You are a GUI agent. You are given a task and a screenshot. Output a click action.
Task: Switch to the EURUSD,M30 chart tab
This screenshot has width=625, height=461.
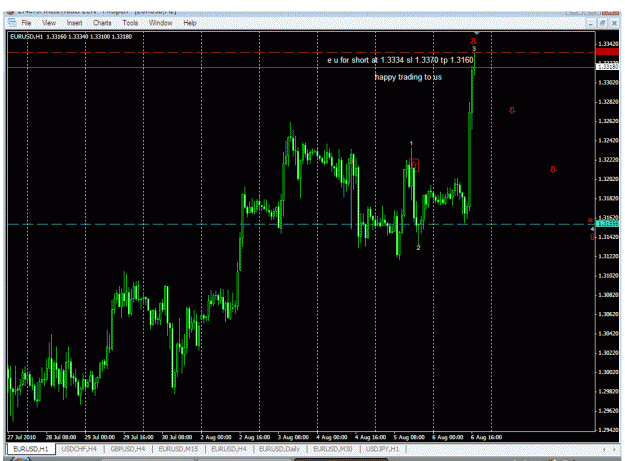coord(332,449)
